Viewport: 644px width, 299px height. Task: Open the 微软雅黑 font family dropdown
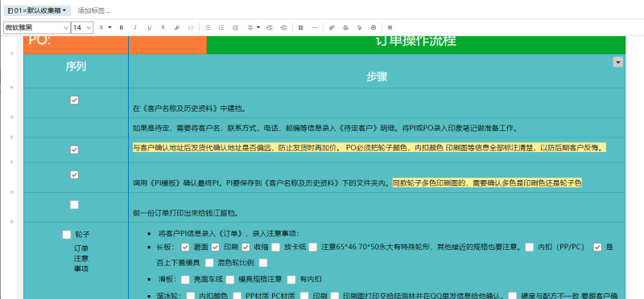[x=37, y=27]
